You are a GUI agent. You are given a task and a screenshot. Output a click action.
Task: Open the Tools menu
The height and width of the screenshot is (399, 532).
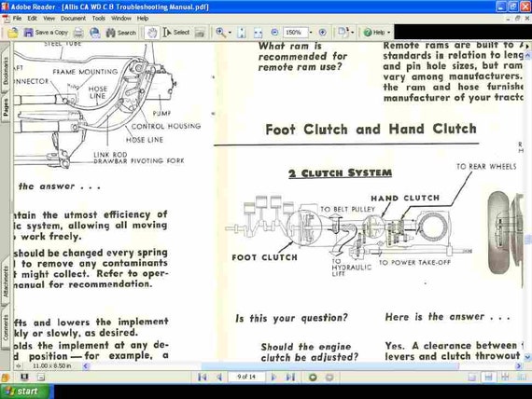click(98, 19)
